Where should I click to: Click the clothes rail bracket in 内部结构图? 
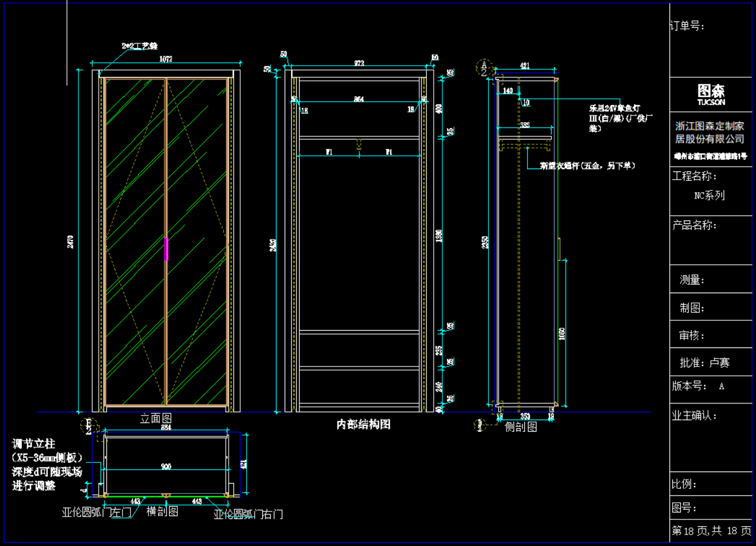pos(359,144)
